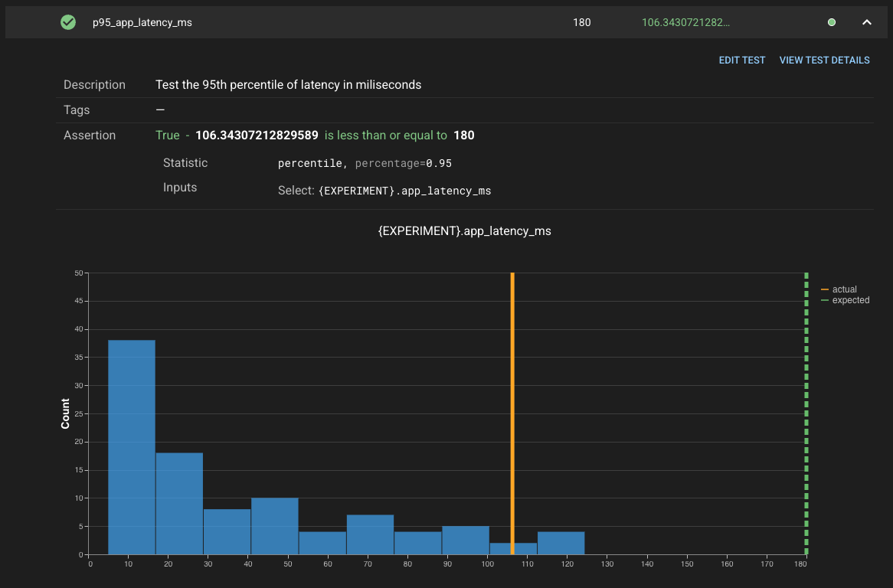Select the tallest histogram bar with count 38
The width and height of the screenshot is (893, 588).
(x=132, y=447)
